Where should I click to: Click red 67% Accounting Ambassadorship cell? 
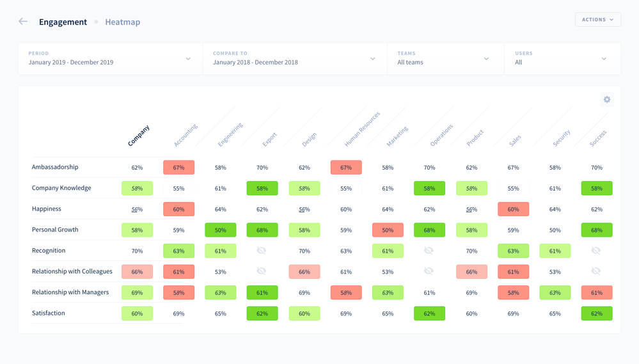click(179, 168)
